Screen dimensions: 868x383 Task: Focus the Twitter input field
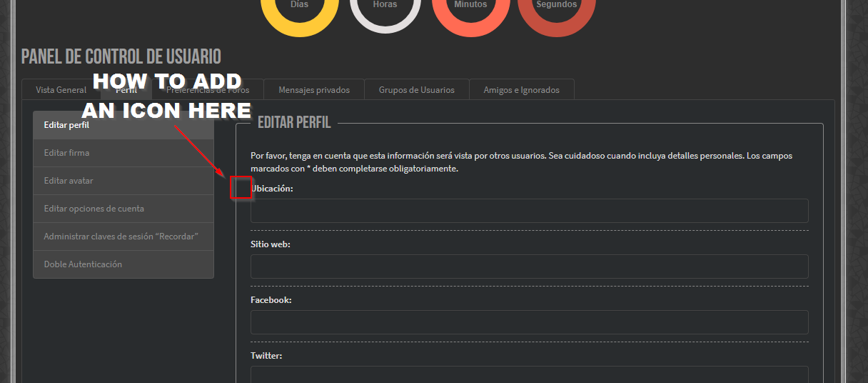pos(529,374)
